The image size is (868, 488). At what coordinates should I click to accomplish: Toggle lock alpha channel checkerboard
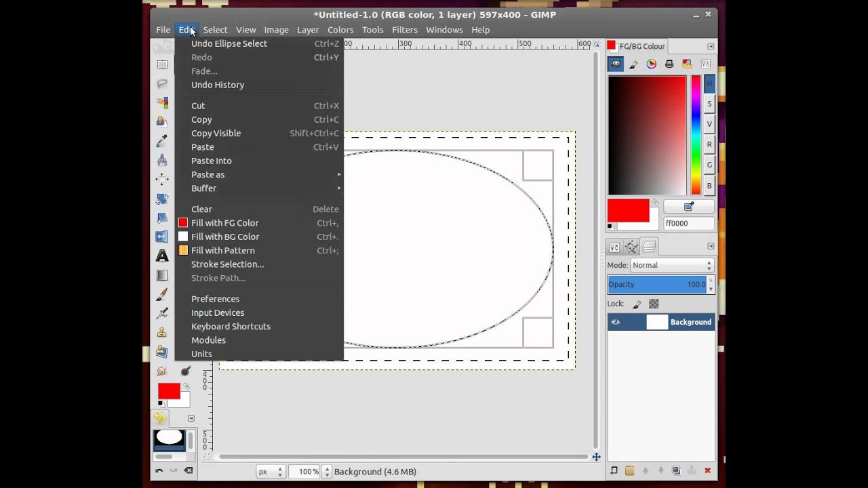(654, 304)
